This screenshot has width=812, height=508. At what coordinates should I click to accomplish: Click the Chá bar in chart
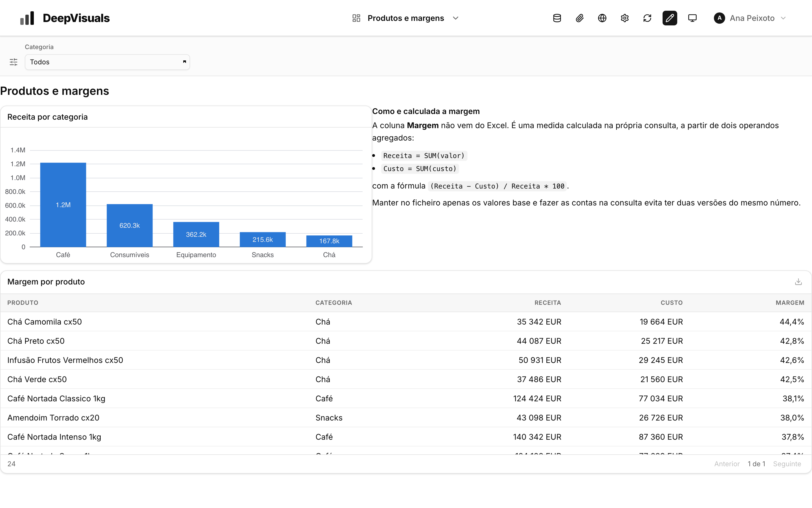point(329,241)
